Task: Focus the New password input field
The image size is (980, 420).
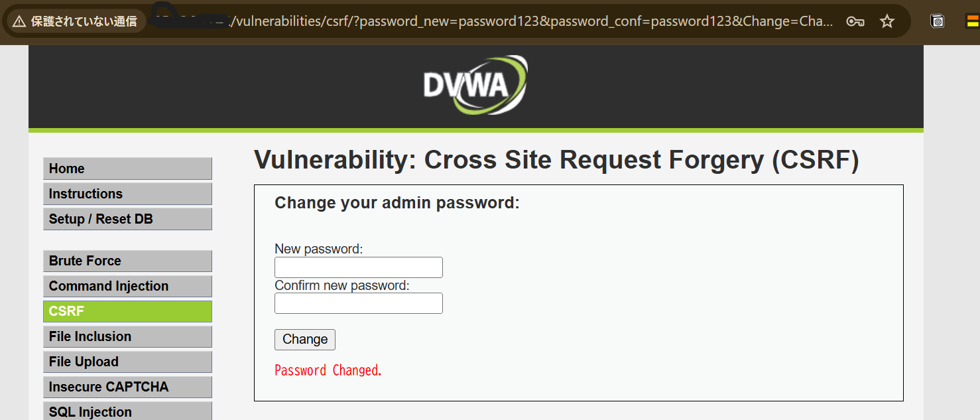Action: [x=358, y=267]
